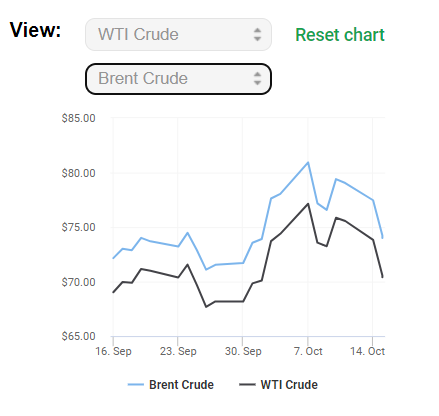The width and height of the screenshot is (439, 416).
Task: Toggle WTI Crude series in legend
Action: click(289, 385)
